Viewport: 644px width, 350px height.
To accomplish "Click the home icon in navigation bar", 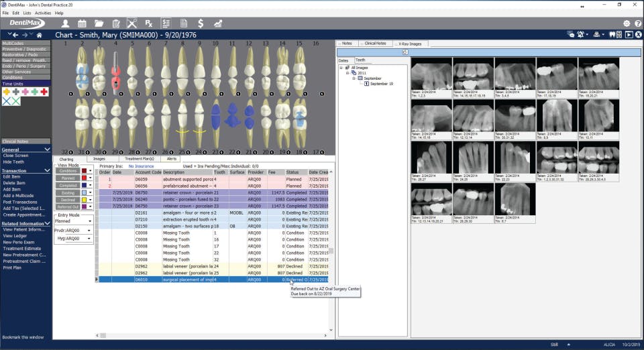I will (x=40, y=35).
